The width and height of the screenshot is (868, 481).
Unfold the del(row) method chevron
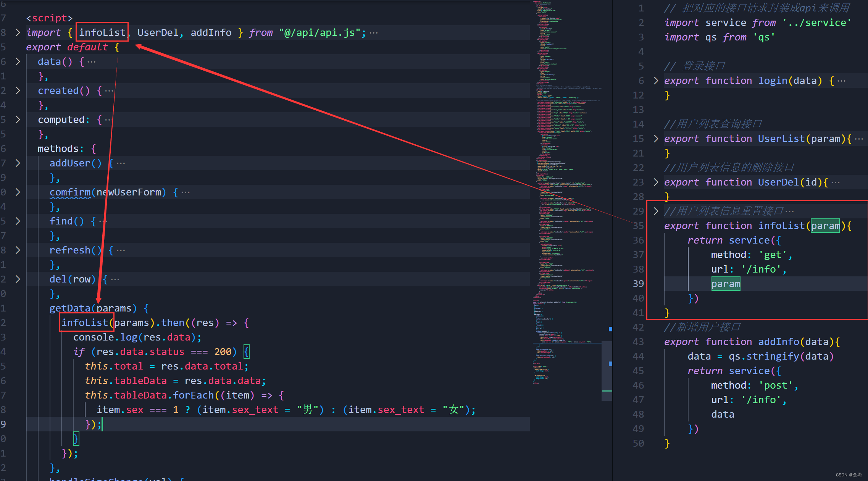pos(18,279)
